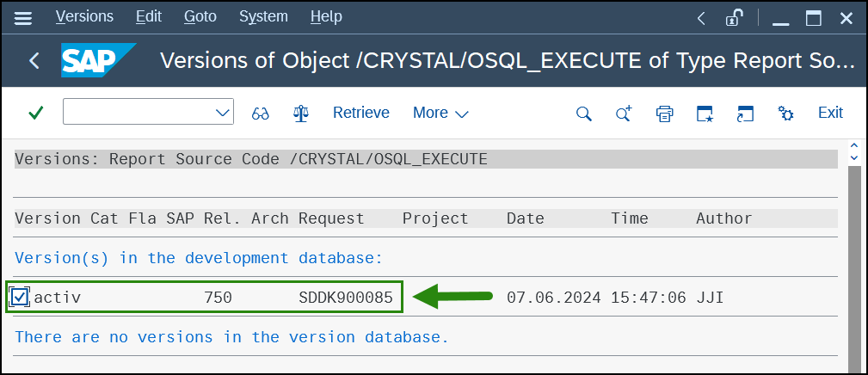Click the left chevron in menu bar

coord(701,19)
